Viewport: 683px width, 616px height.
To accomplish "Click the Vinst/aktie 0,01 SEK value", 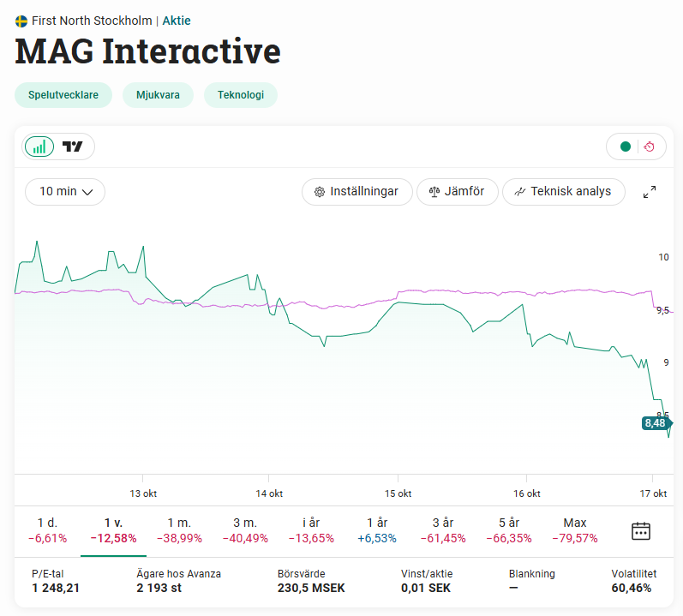I will (426, 588).
